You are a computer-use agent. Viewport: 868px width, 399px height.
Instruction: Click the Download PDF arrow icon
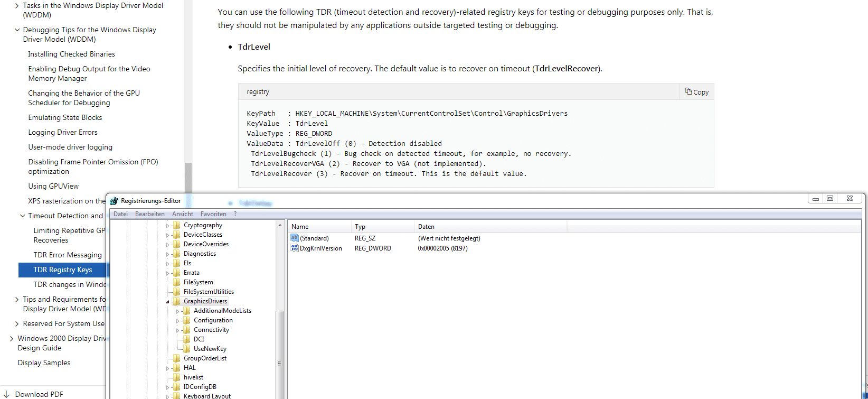point(6,394)
